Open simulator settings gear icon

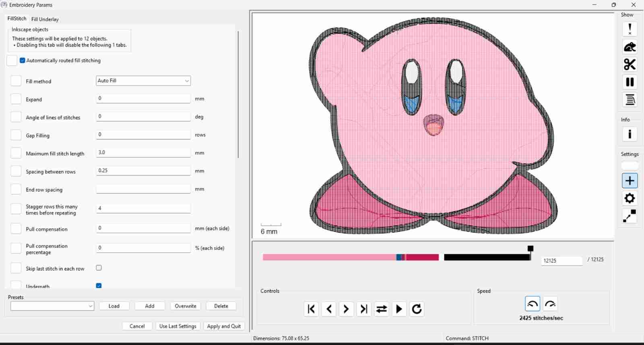(630, 198)
